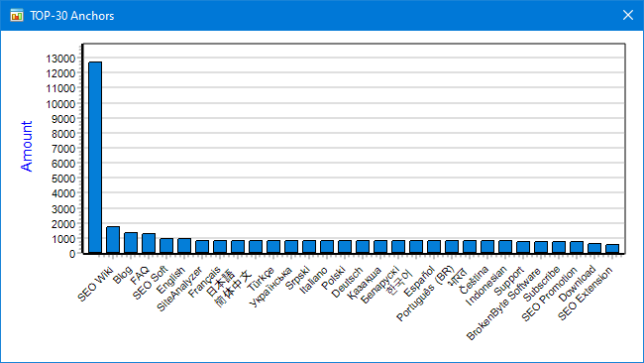
Task: Click the 'Polski' axis label
Action: [x=333, y=278]
